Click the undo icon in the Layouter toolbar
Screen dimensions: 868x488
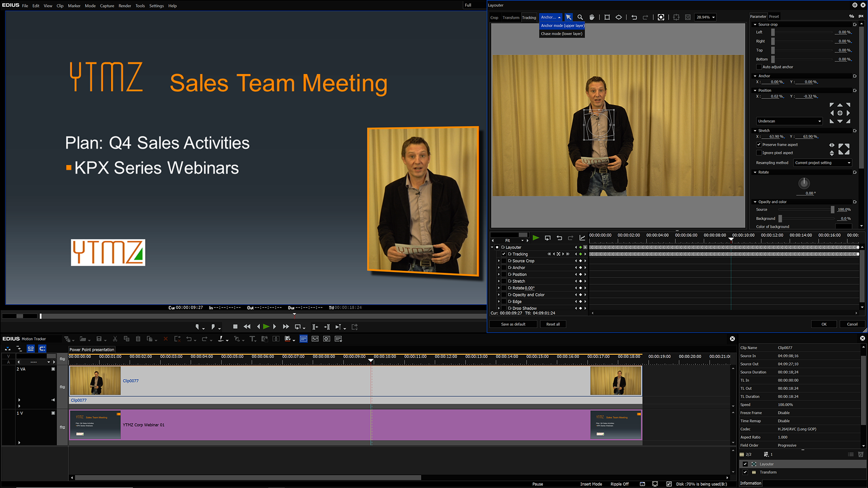[634, 17]
